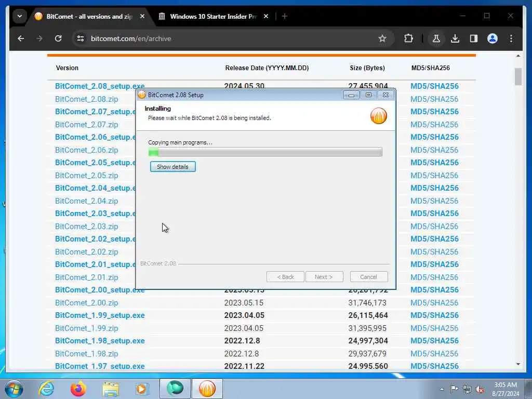Open the Windows Start button
The height and width of the screenshot is (399, 532).
(x=14, y=389)
